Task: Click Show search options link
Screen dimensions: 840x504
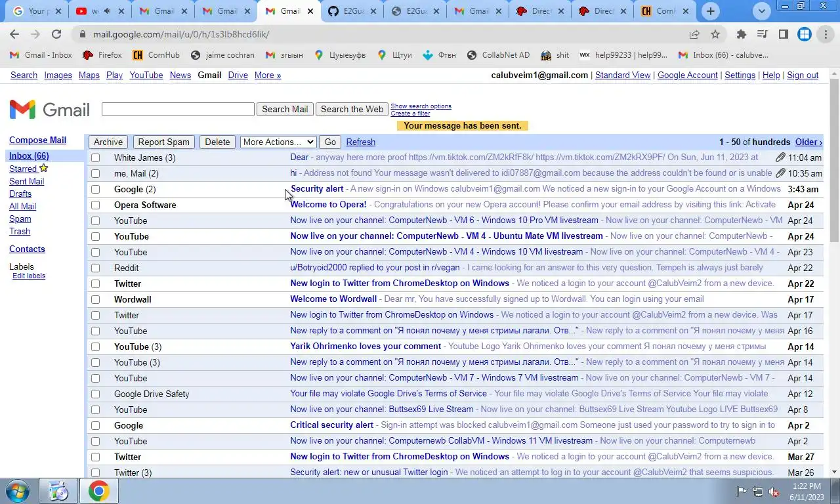Action: (x=421, y=106)
